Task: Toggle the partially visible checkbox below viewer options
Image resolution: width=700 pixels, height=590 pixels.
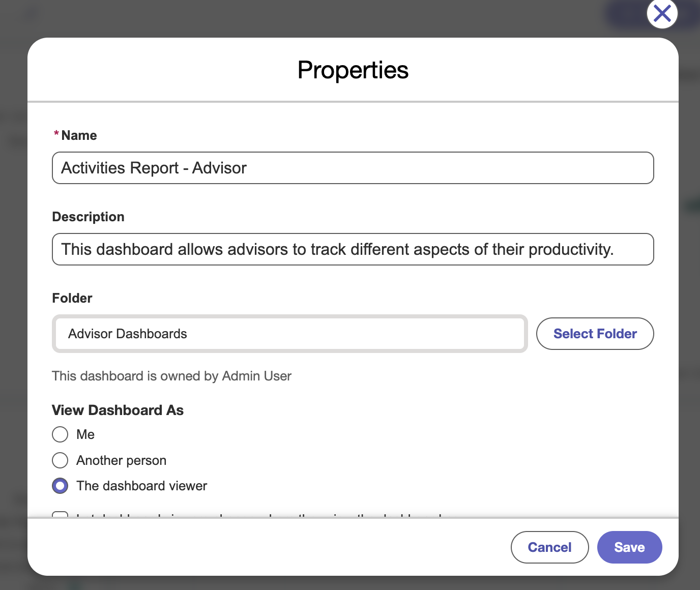Action: 60,514
